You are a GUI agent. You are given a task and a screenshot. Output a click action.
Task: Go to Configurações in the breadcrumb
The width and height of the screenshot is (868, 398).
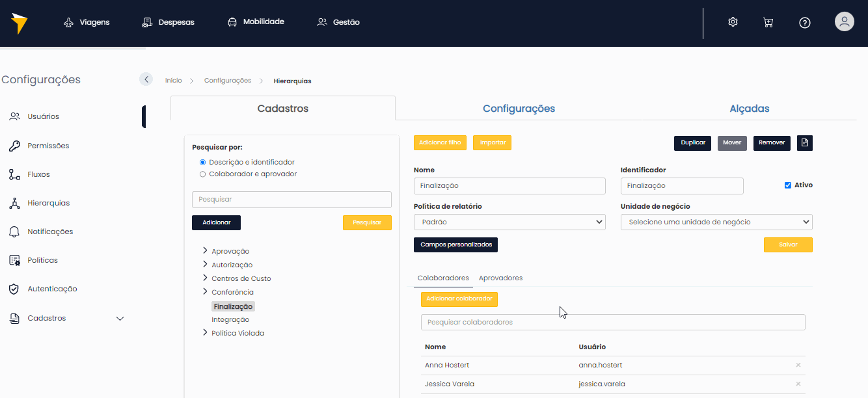click(x=228, y=81)
